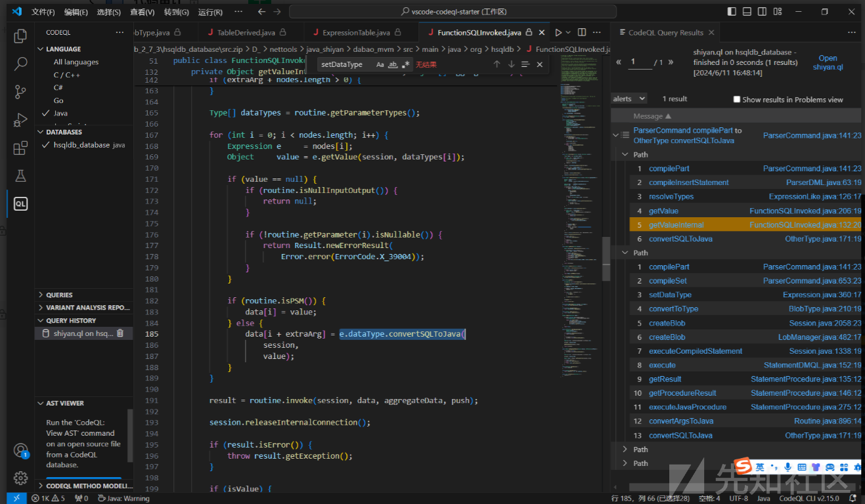Close the CodeQL Query Results tab
This screenshot has height=504, width=865.
tap(711, 32)
